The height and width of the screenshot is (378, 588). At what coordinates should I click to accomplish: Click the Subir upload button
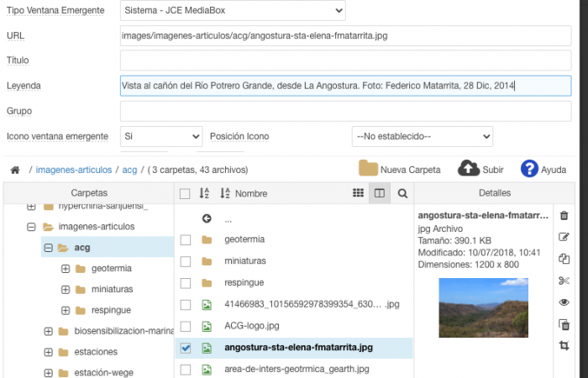click(481, 169)
